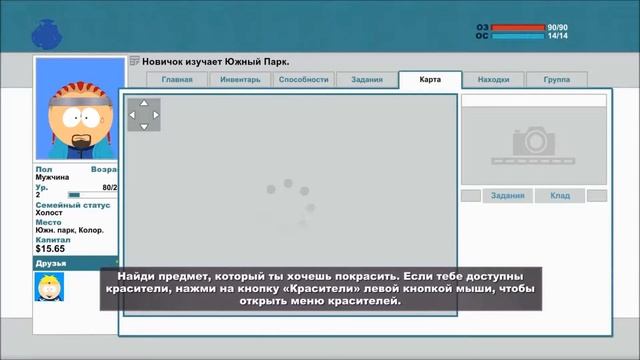Click the blank button right of Клад
Screen dimensions: 640x360
tap(597, 196)
